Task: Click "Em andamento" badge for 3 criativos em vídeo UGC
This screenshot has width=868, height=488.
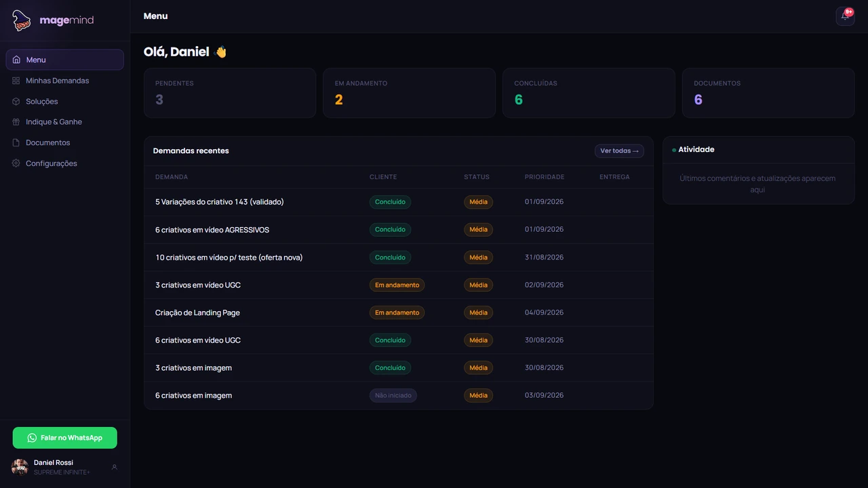Action: click(x=397, y=285)
